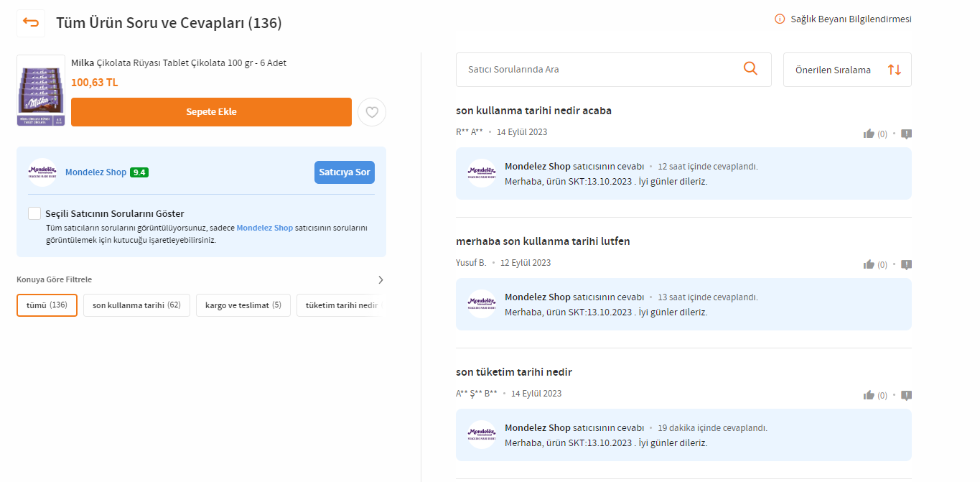The width and height of the screenshot is (980, 482).
Task: Like the R** A** question with thumbs up
Action: pos(869,134)
